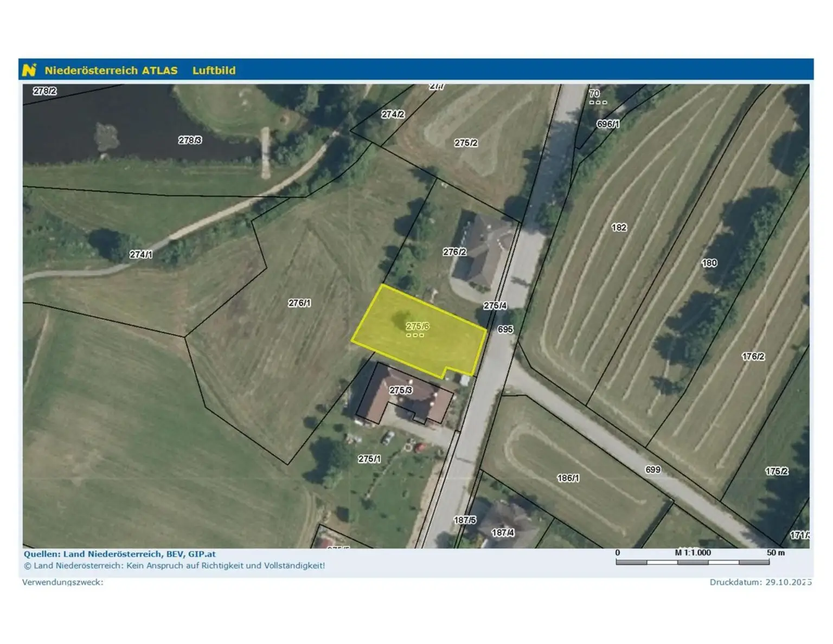Select parcel label 180
Image resolution: width=833 pixels, height=644 pixels.
point(709,263)
